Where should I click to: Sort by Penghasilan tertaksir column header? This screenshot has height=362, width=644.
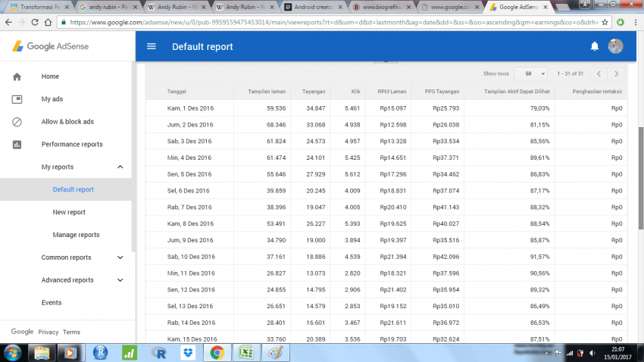click(597, 92)
